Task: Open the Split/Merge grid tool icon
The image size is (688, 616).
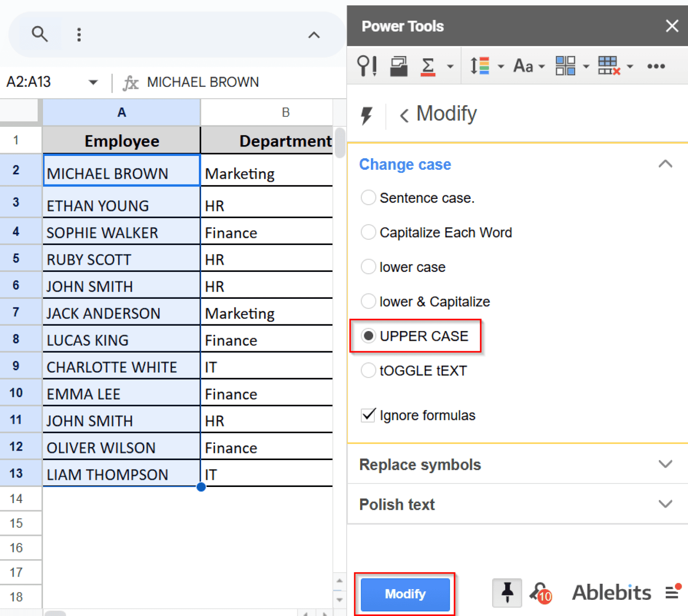Action: pos(565,66)
